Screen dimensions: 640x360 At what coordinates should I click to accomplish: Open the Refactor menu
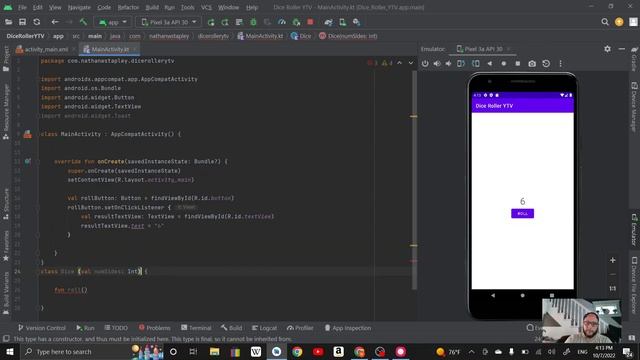point(128,7)
